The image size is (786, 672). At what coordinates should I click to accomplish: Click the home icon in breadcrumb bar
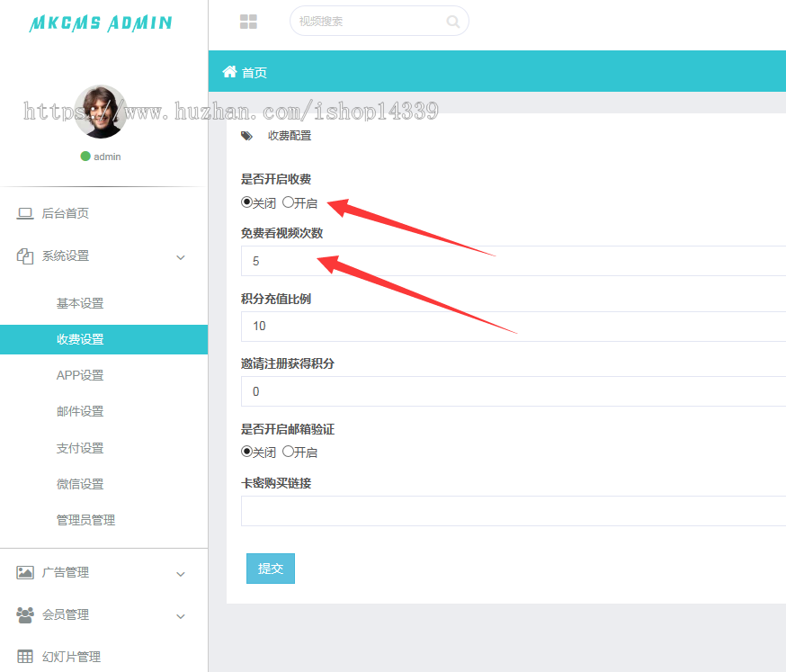point(229,72)
